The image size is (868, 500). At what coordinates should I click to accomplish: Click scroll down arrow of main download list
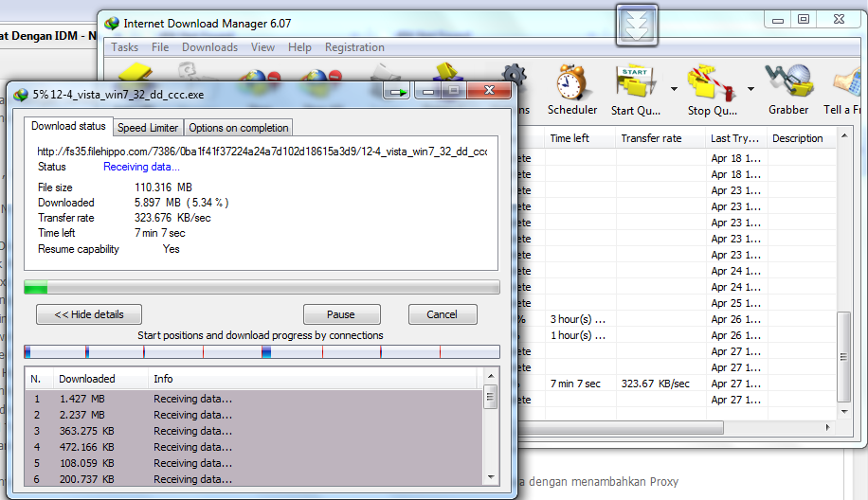coord(844,412)
